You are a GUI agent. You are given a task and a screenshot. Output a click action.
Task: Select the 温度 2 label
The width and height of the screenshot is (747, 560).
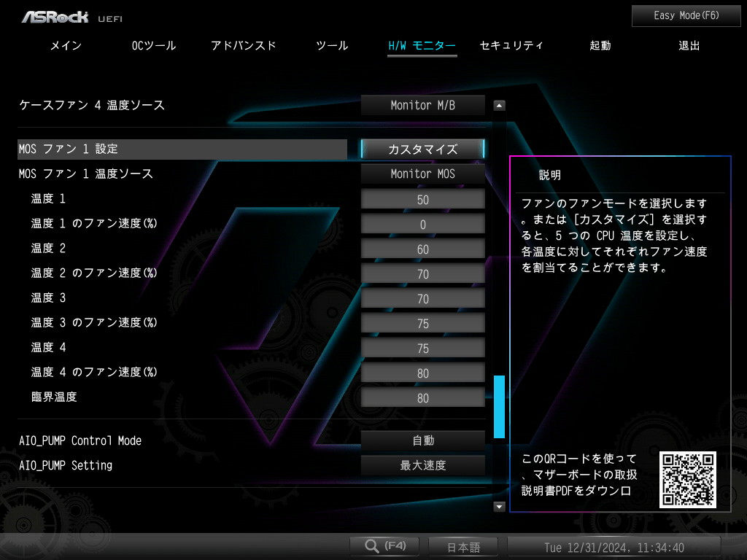(x=48, y=248)
